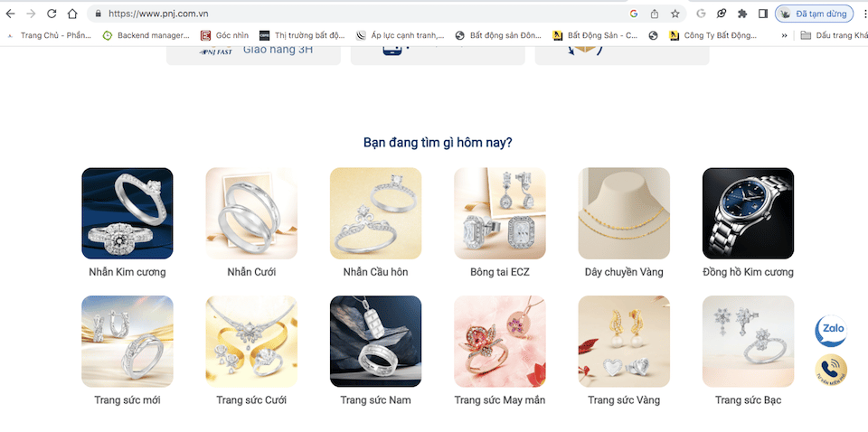Open the browser home page icon
Viewport: 868px width, 432px height.
pyautogui.click(x=72, y=14)
